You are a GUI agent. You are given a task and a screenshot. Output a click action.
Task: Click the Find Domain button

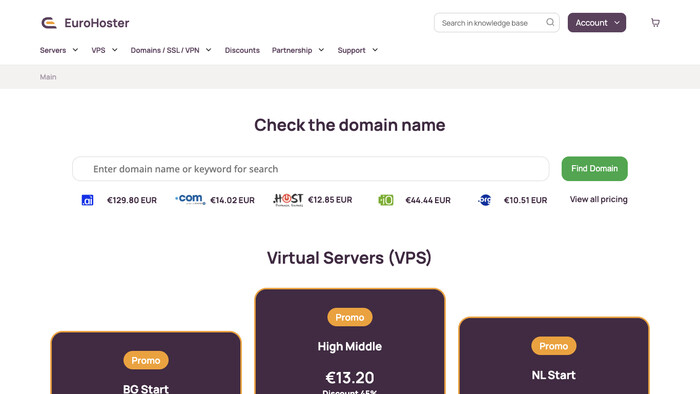(595, 169)
